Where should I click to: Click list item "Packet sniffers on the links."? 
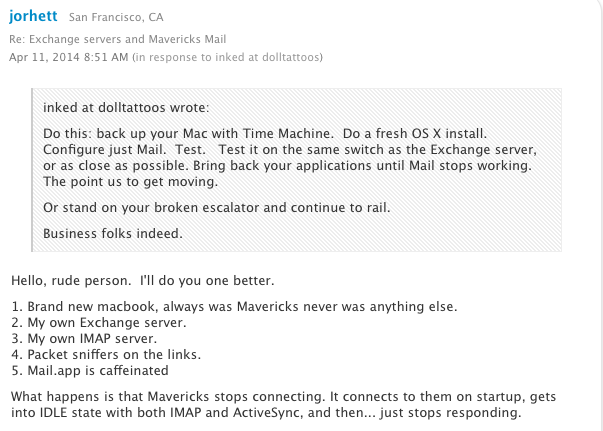[x=110, y=357]
